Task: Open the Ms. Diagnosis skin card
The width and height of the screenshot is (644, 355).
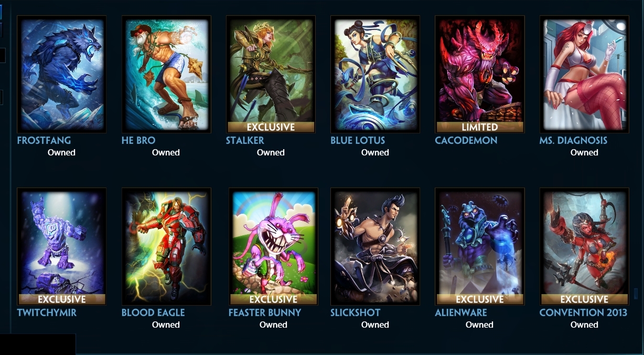Action: pyautogui.click(x=584, y=74)
